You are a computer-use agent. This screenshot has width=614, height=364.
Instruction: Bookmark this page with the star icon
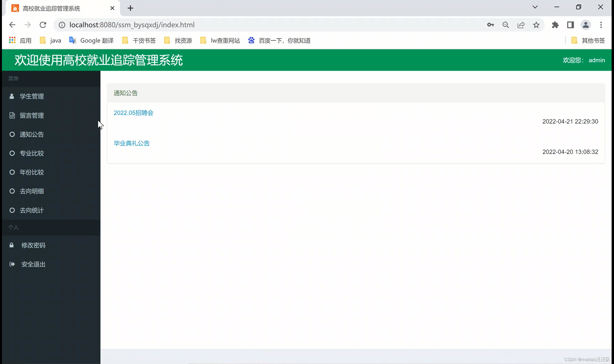pyautogui.click(x=536, y=25)
